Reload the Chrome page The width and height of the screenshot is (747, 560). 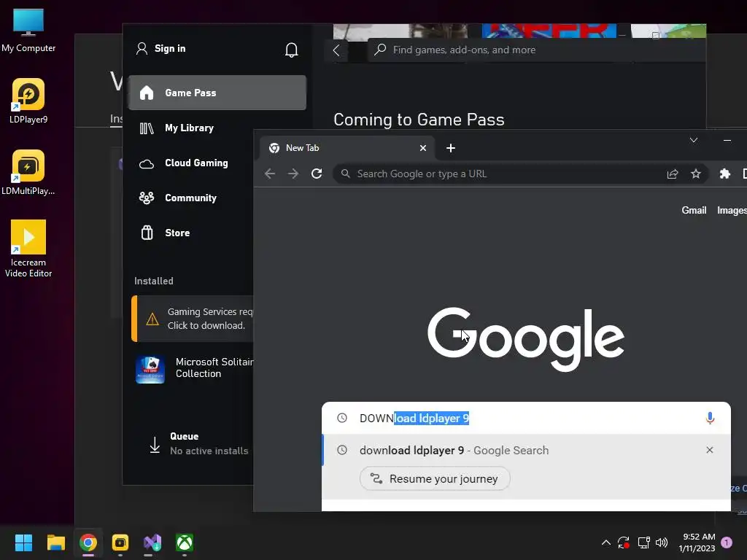pyautogui.click(x=317, y=174)
